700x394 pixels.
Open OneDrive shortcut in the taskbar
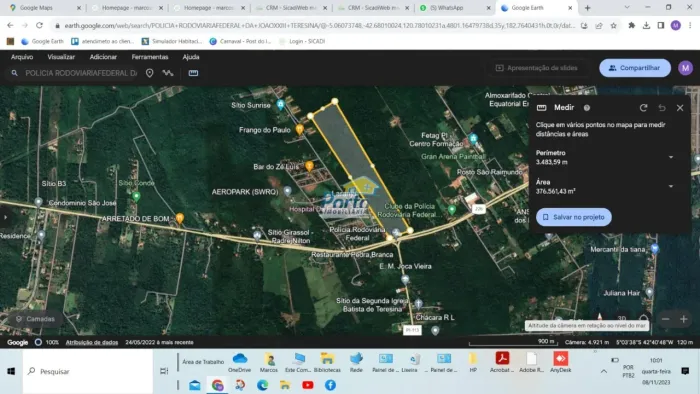239,362
